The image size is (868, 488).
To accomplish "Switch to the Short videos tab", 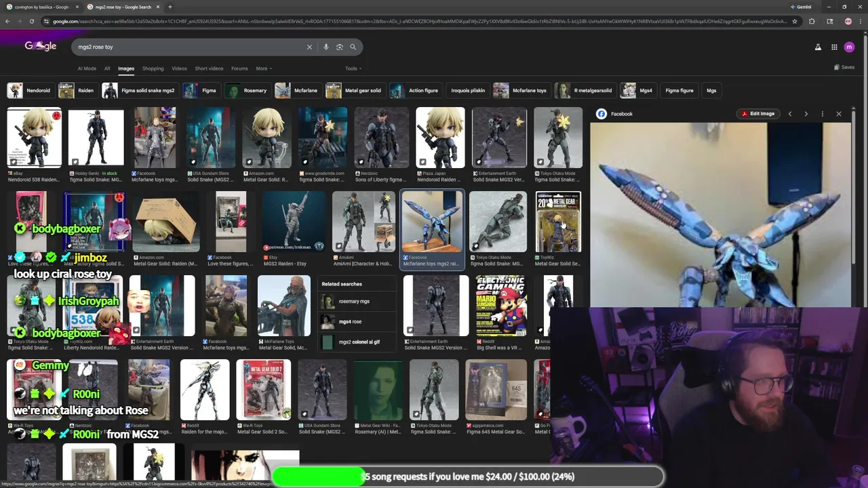I will [x=209, y=68].
